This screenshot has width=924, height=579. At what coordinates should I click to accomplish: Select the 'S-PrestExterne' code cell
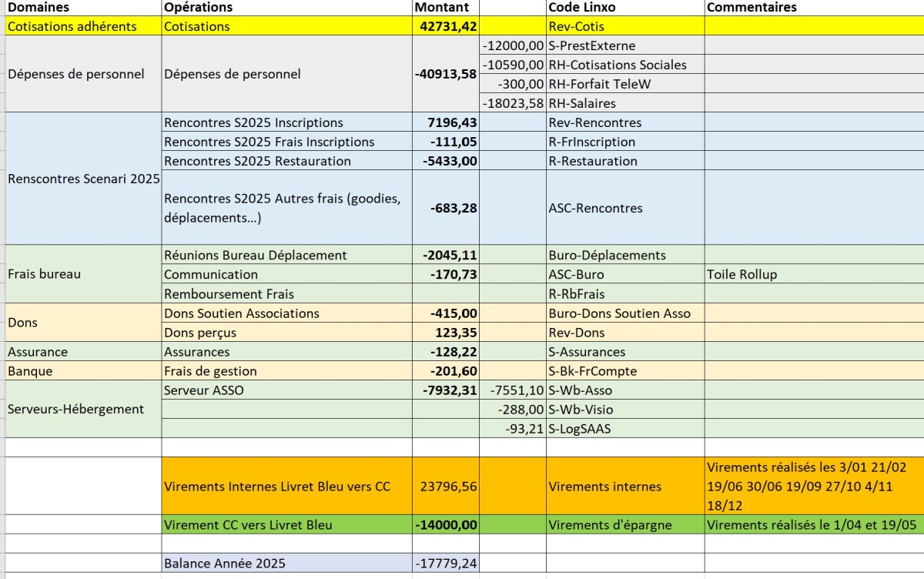coord(624,45)
